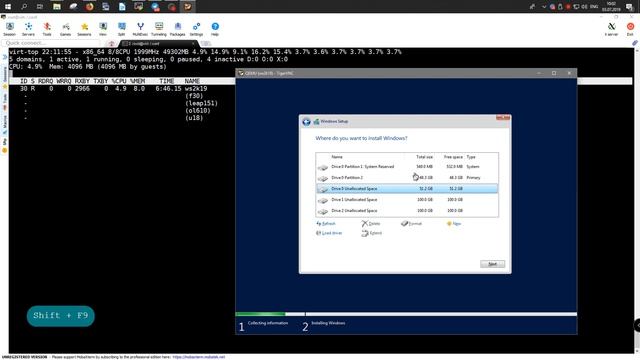Click the Tunneling toolbar icon

159,29
